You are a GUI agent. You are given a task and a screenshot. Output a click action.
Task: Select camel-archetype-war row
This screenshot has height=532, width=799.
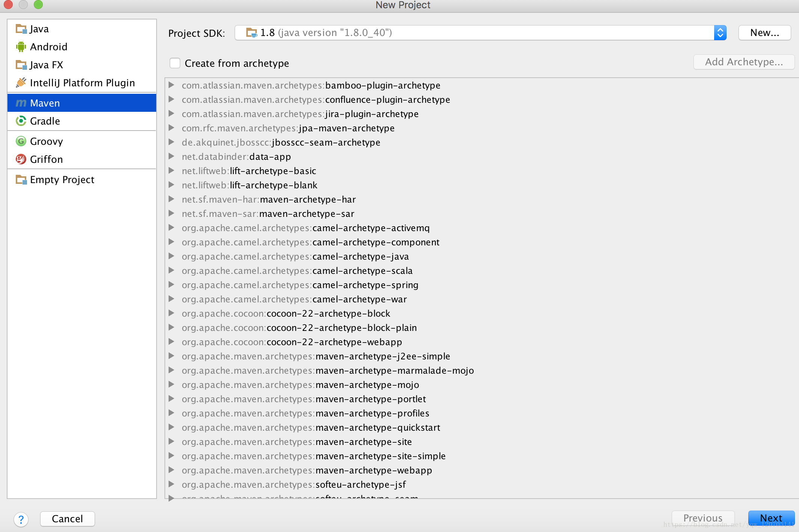pos(481,299)
